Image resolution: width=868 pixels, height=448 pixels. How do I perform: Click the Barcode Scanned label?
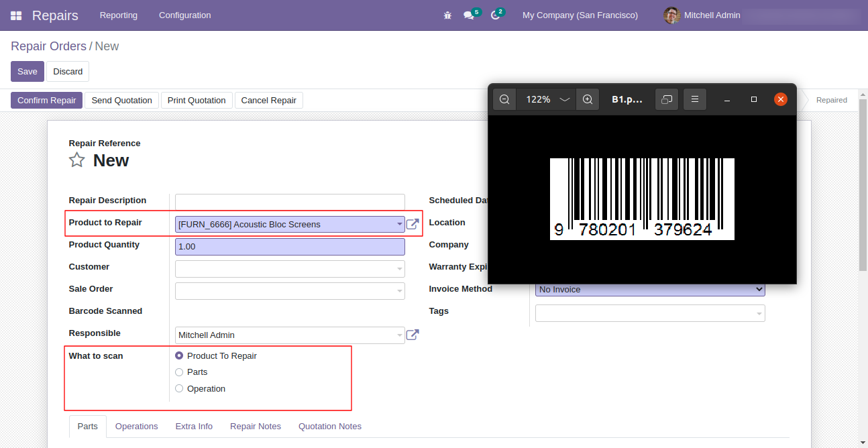tap(105, 311)
